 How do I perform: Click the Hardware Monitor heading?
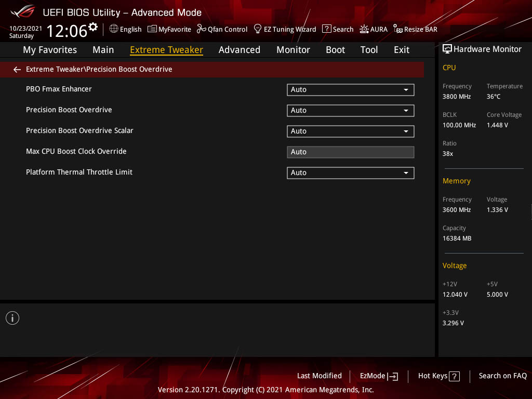(487, 49)
